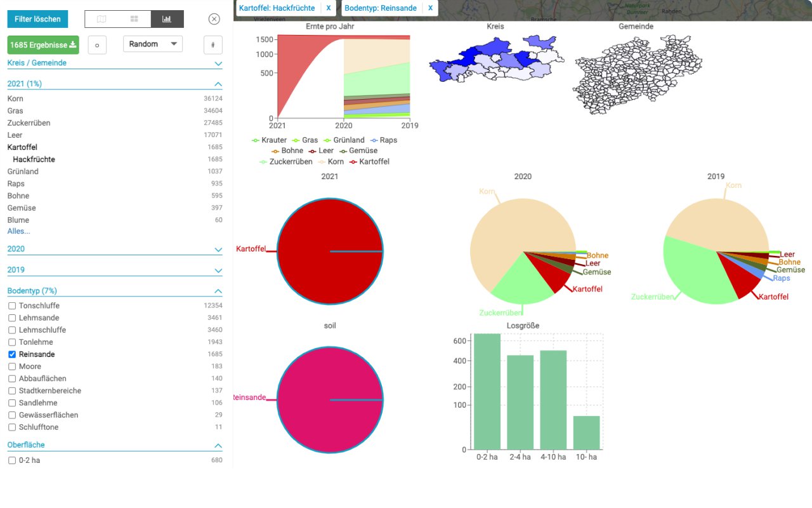Click the Gemeinde municipality map

point(637,75)
